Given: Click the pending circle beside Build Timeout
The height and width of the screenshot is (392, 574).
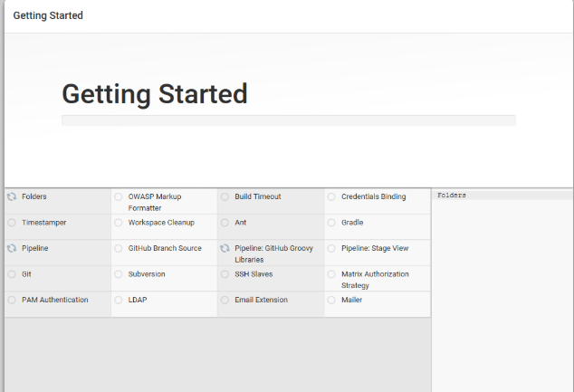Looking at the screenshot, I should (225, 197).
